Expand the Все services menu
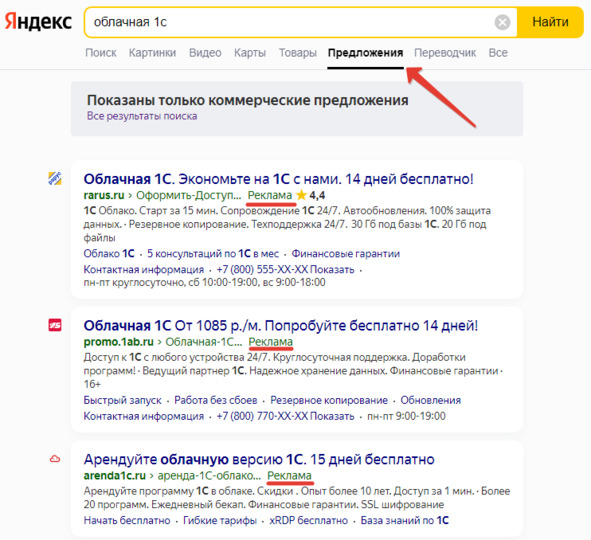This screenshot has width=591, height=540. click(498, 53)
